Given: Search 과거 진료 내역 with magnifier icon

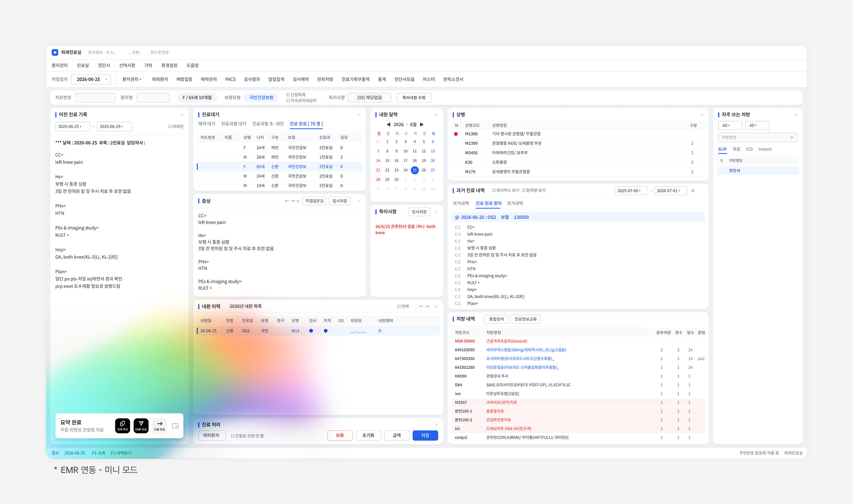Looking at the screenshot, I should pyautogui.click(x=693, y=191).
